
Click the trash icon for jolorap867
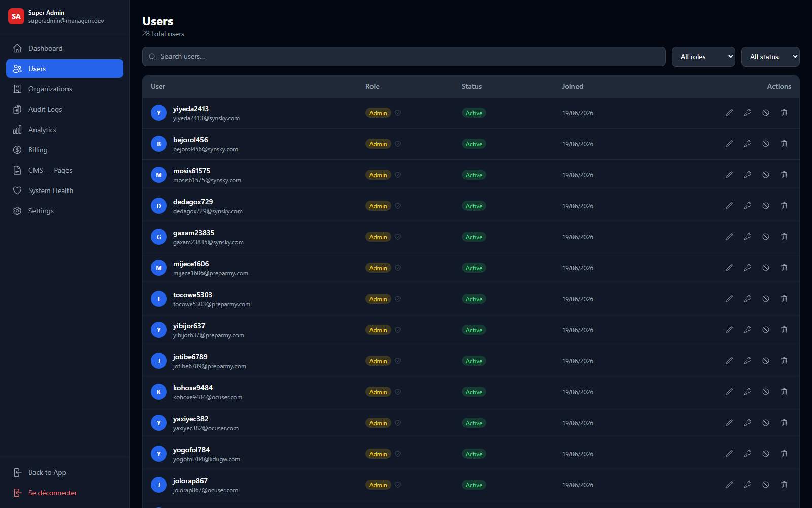click(x=784, y=485)
